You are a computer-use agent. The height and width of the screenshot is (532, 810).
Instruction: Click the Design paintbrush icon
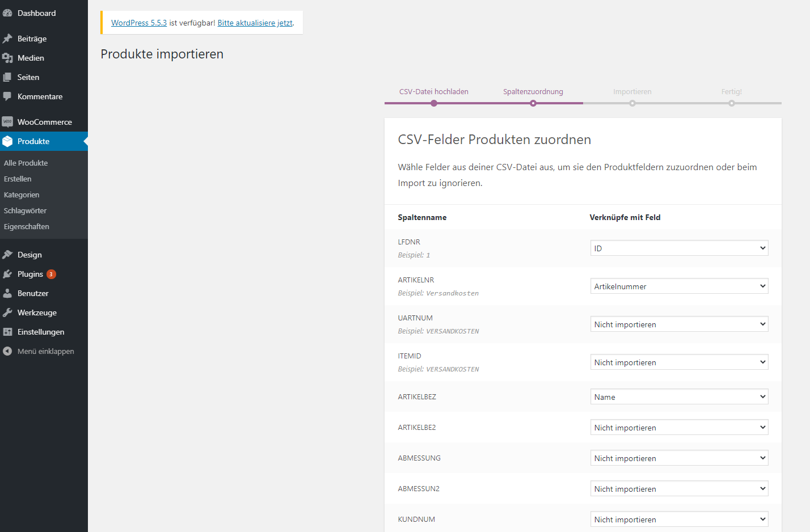click(x=7, y=255)
